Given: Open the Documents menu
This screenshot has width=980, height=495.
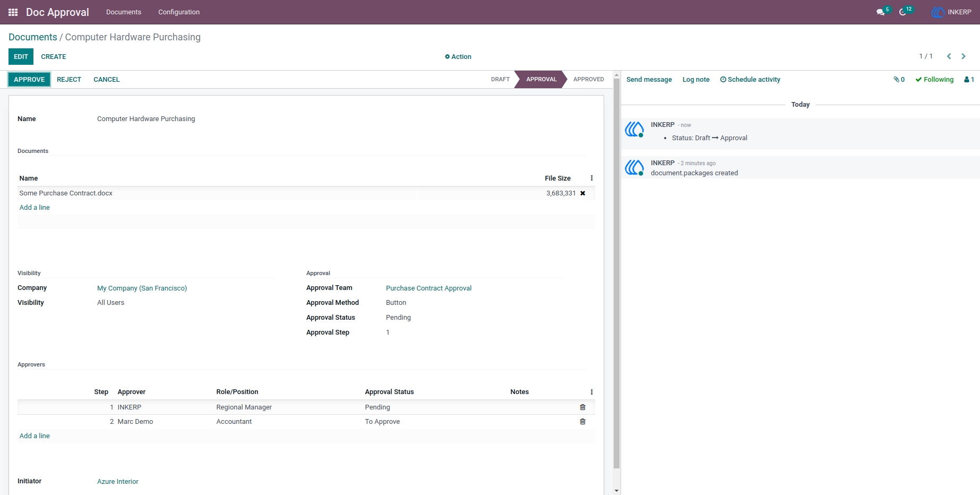Looking at the screenshot, I should coord(124,12).
